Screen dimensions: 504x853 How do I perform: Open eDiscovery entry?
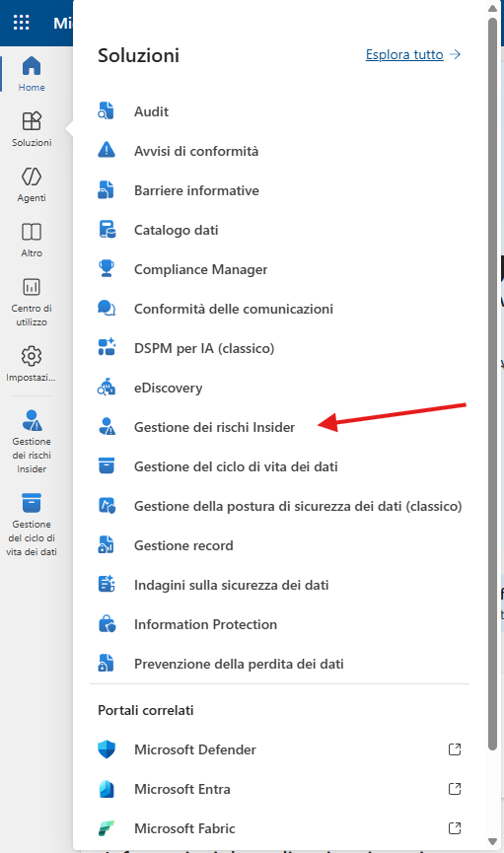[x=169, y=388]
